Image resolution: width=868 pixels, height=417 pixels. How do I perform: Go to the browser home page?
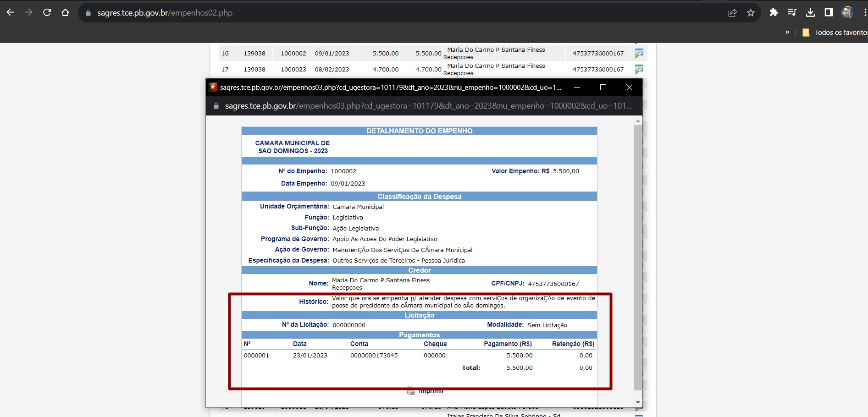click(x=65, y=13)
